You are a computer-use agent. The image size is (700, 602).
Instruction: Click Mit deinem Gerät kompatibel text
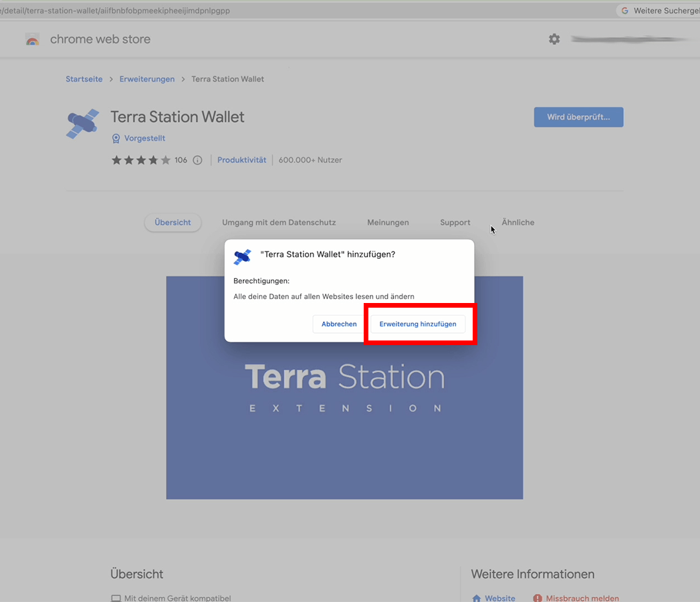click(178, 598)
